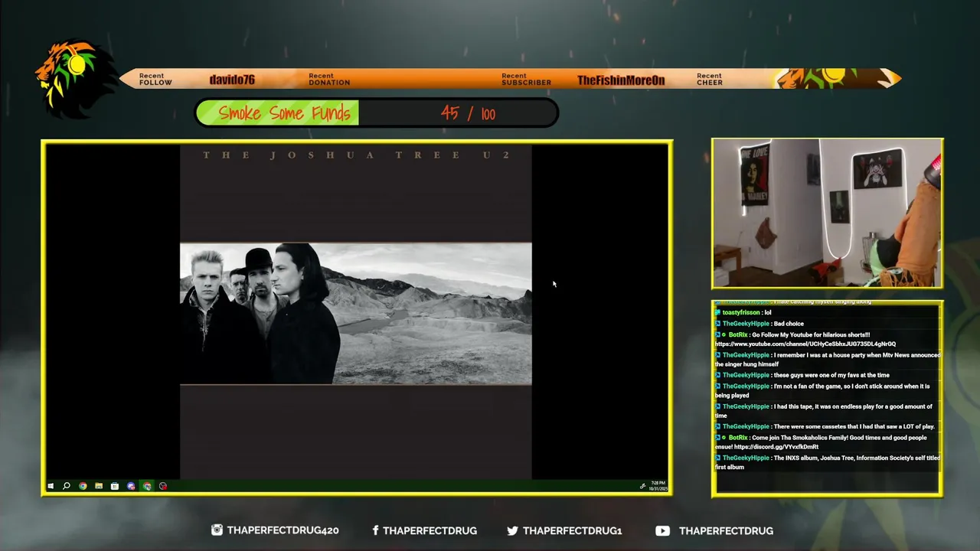Open the THAPERFECTDRUG1 Twitter handle
980x551 pixels.
tap(572, 530)
